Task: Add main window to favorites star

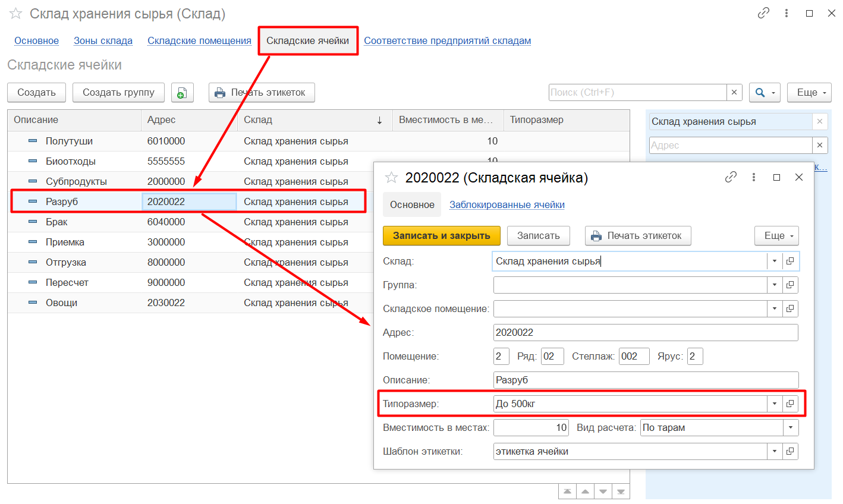Action: [x=16, y=14]
